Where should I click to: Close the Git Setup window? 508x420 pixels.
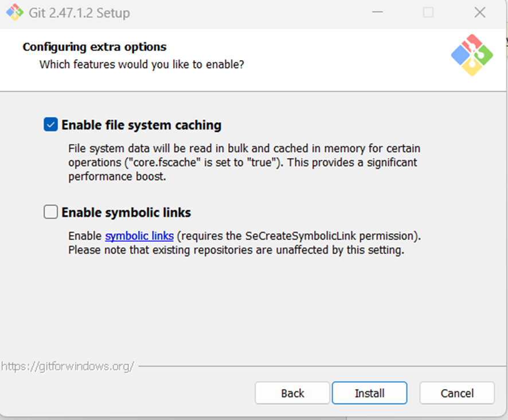coord(480,13)
